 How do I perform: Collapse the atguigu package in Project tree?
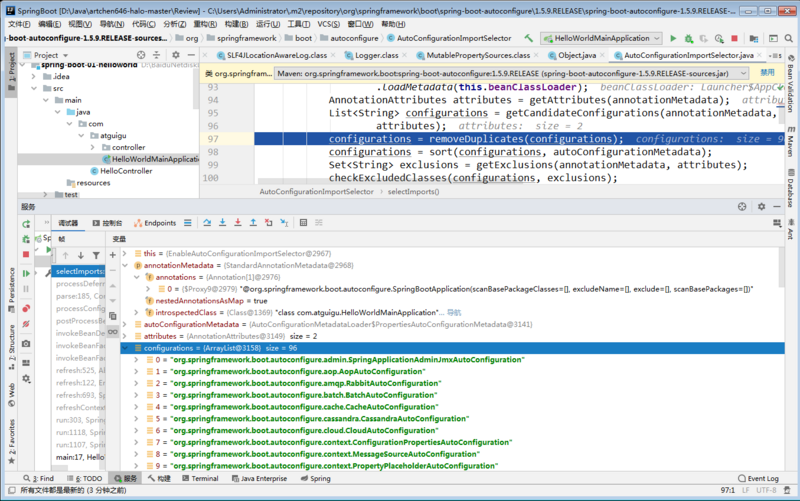81,136
